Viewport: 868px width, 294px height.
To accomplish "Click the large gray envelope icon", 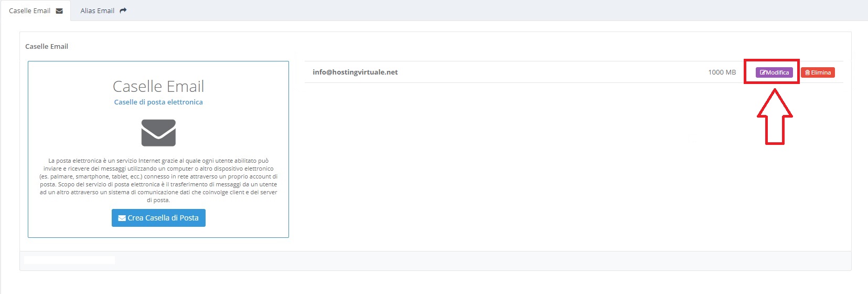I will pos(158,133).
